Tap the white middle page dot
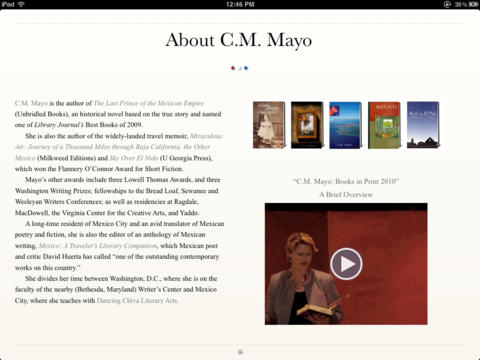 point(240,68)
